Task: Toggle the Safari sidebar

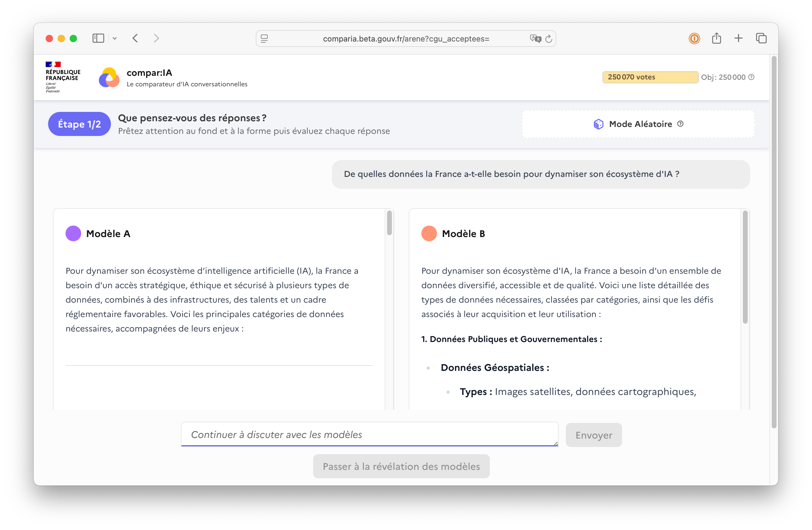Action: (98, 38)
